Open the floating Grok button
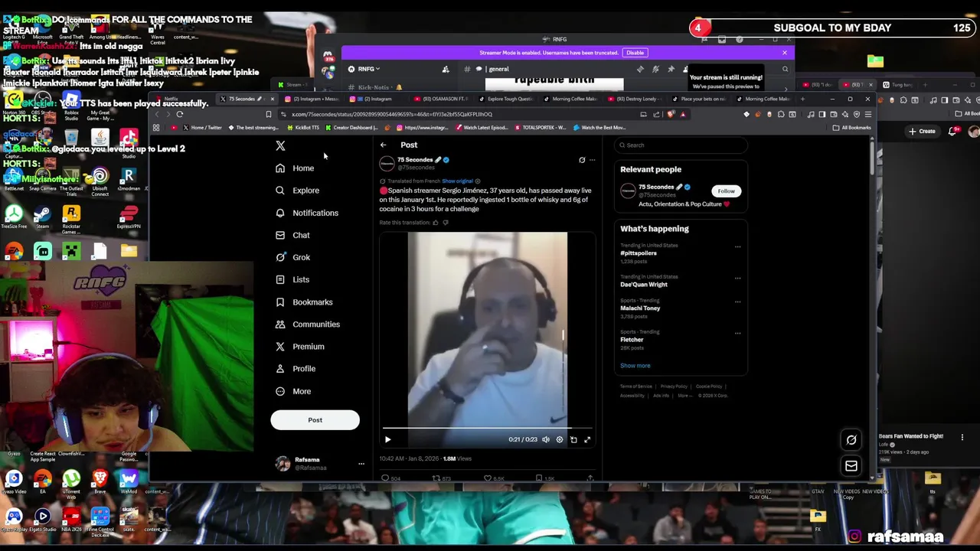Image resolution: width=980 pixels, height=551 pixels. [x=851, y=439]
